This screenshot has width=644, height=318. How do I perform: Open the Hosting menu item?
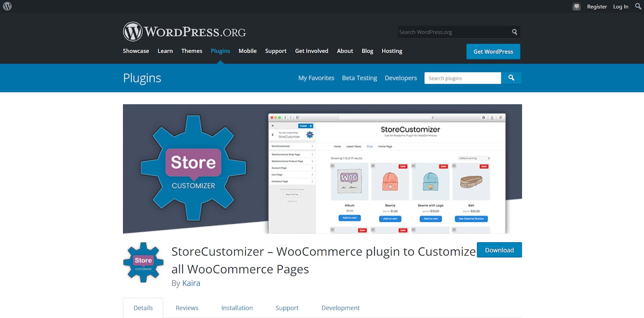392,51
